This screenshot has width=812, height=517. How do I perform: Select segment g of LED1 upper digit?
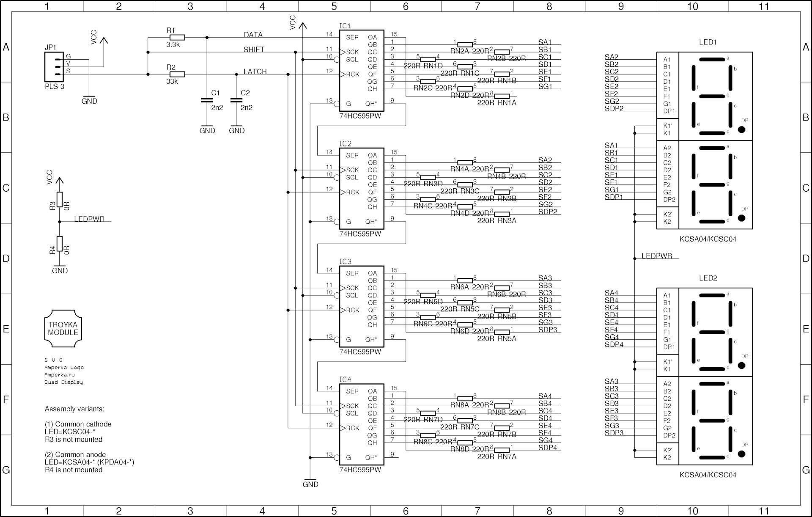(x=712, y=96)
